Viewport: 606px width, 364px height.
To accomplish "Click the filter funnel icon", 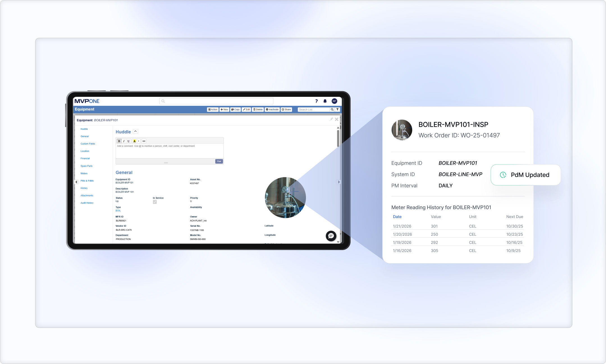I will 338,109.
